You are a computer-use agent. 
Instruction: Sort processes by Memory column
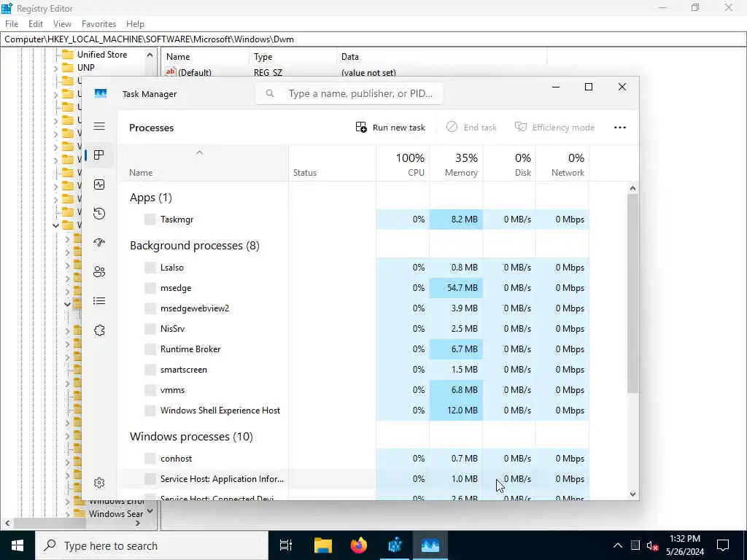coord(456,164)
